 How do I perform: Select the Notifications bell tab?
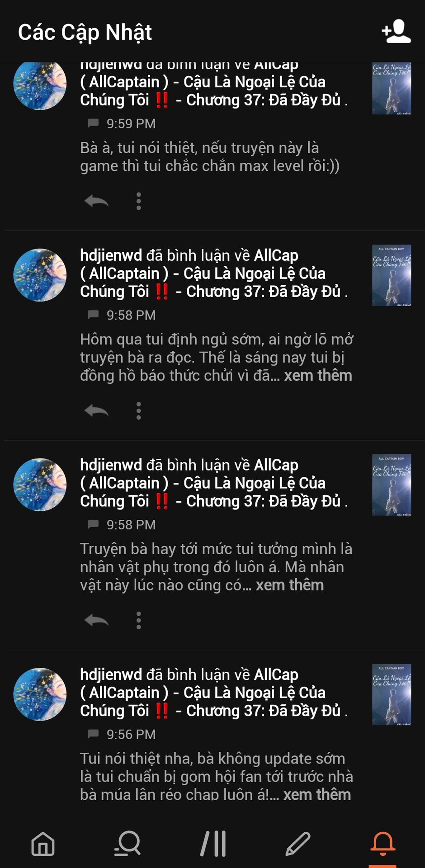pos(382,844)
